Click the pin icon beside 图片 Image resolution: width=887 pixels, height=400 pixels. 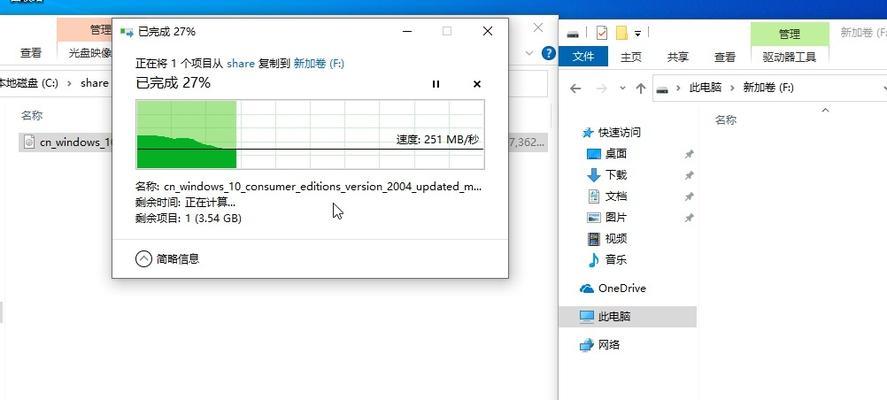(x=689, y=218)
